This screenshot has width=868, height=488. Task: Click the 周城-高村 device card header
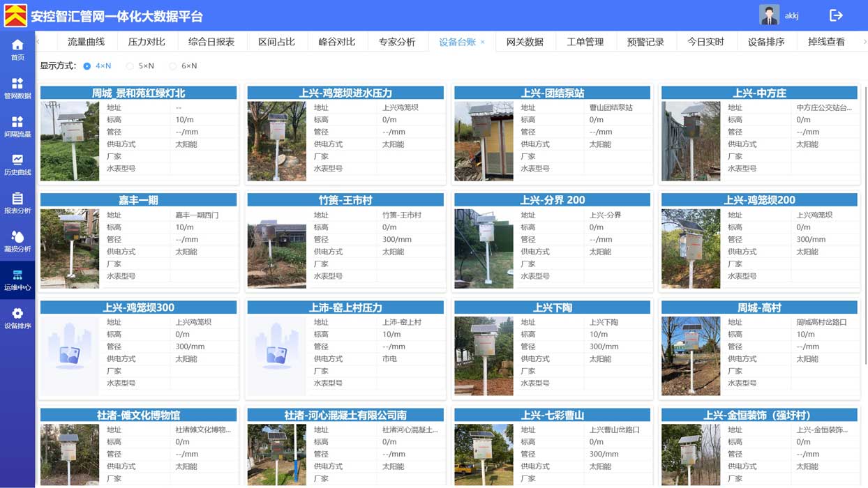tap(758, 307)
